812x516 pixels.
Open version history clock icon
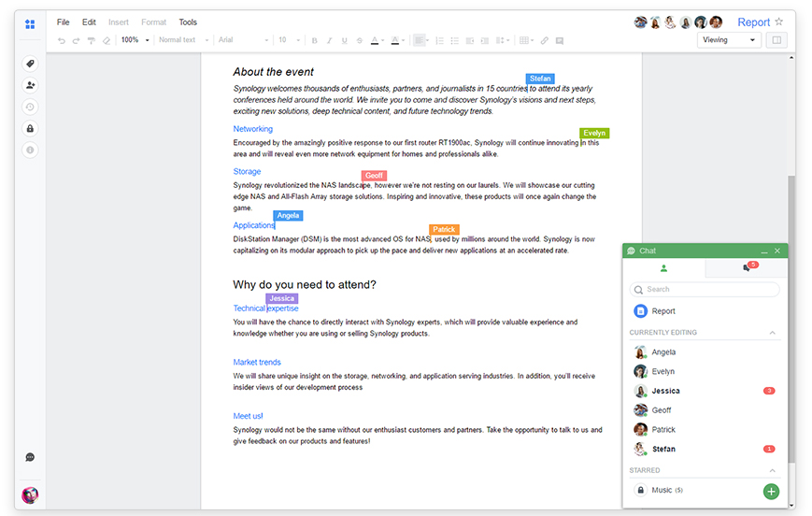tap(30, 107)
